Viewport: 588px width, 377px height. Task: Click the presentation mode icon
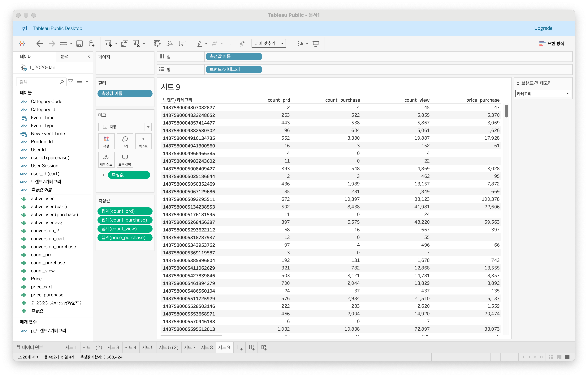point(316,44)
